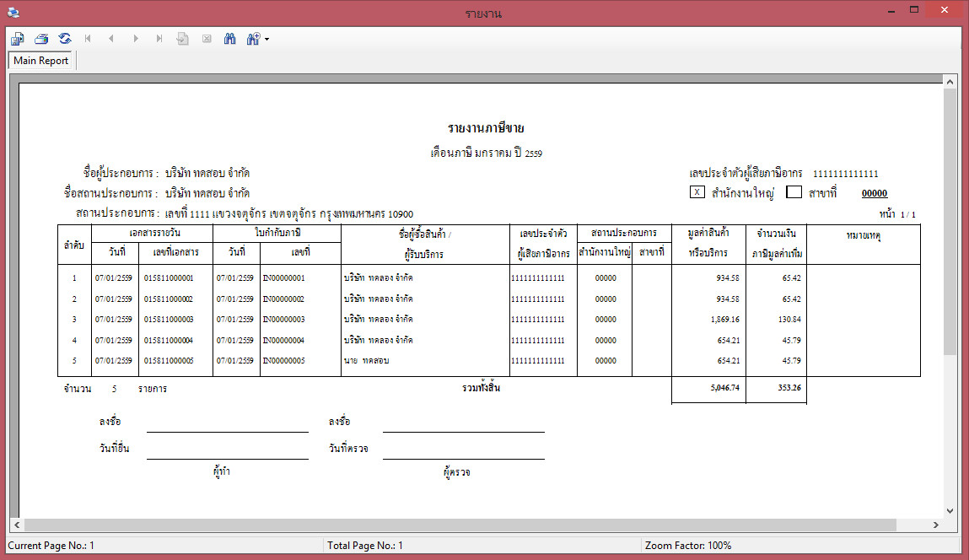Select invoice number IN00000003 in the report

tap(283, 319)
